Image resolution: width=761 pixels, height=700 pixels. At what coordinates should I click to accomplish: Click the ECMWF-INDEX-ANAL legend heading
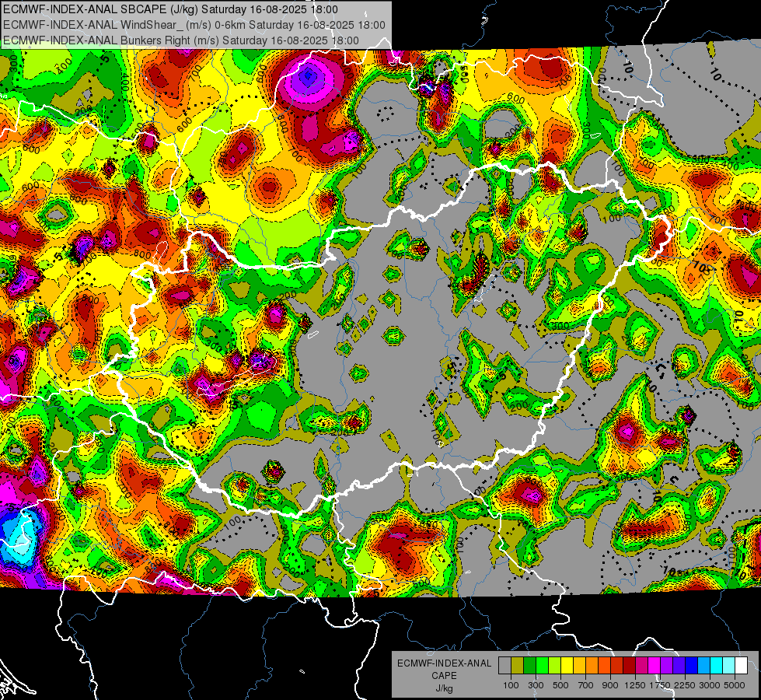pyautogui.click(x=444, y=663)
